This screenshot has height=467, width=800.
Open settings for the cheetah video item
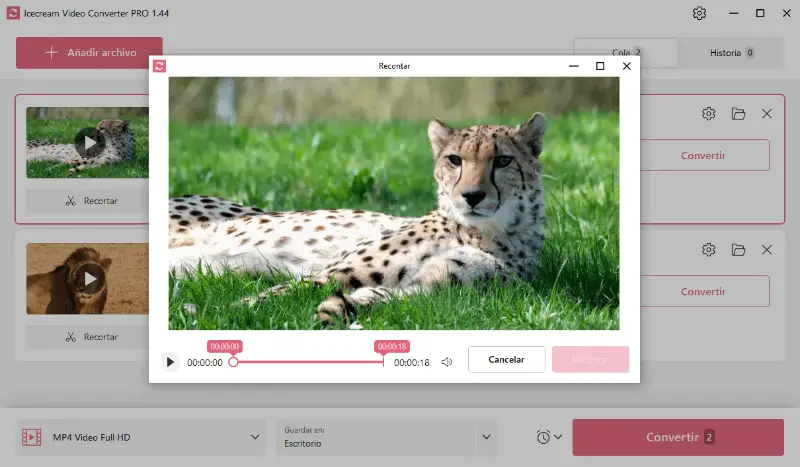tap(709, 114)
